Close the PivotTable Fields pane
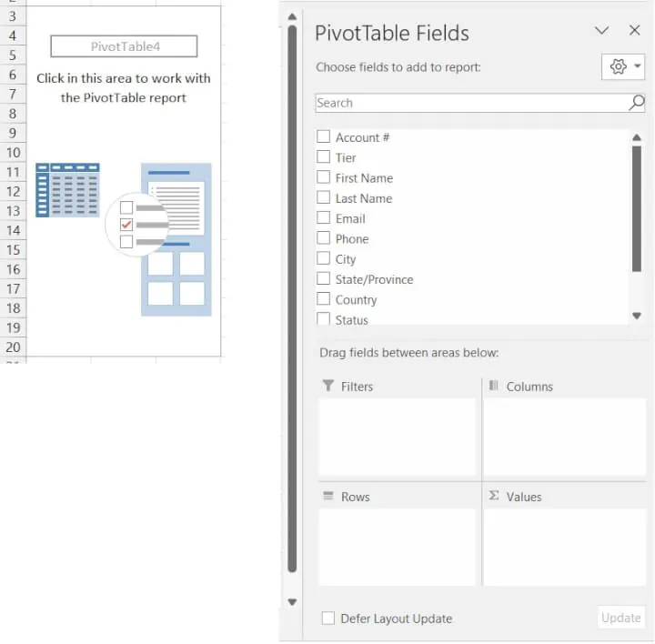Screen dimensions: 655x644 (635, 30)
